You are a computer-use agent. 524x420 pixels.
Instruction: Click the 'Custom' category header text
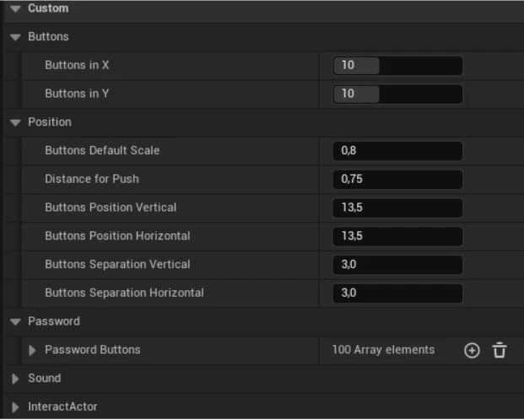(48, 8)
